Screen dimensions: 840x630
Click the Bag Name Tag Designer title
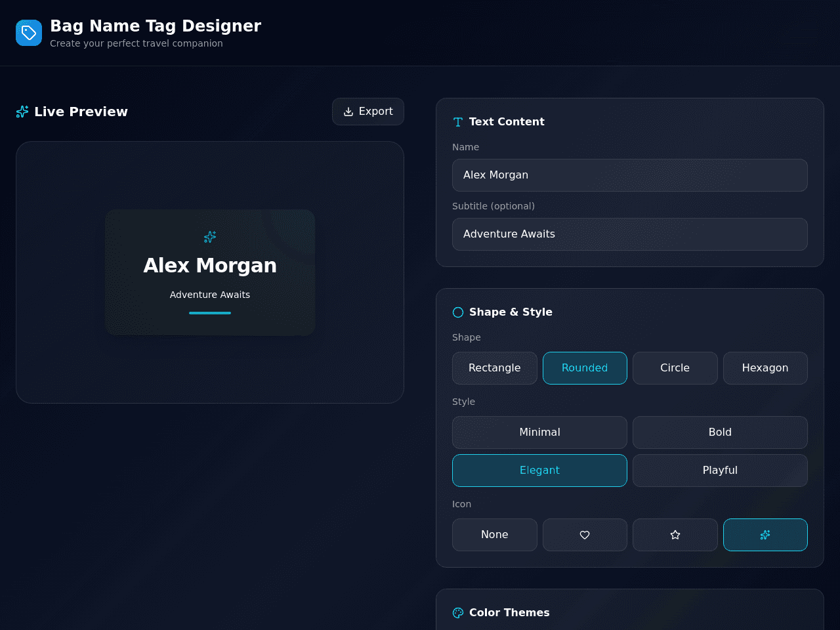click(156, 26)
